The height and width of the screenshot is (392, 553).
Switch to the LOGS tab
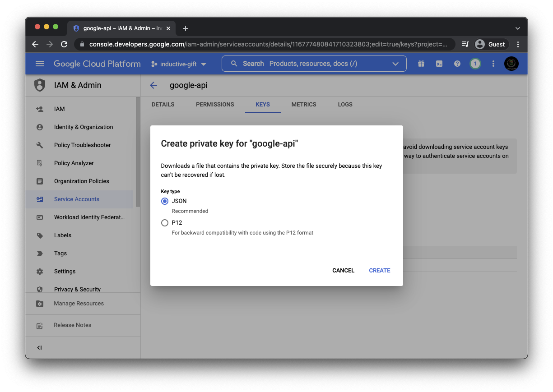345,104
